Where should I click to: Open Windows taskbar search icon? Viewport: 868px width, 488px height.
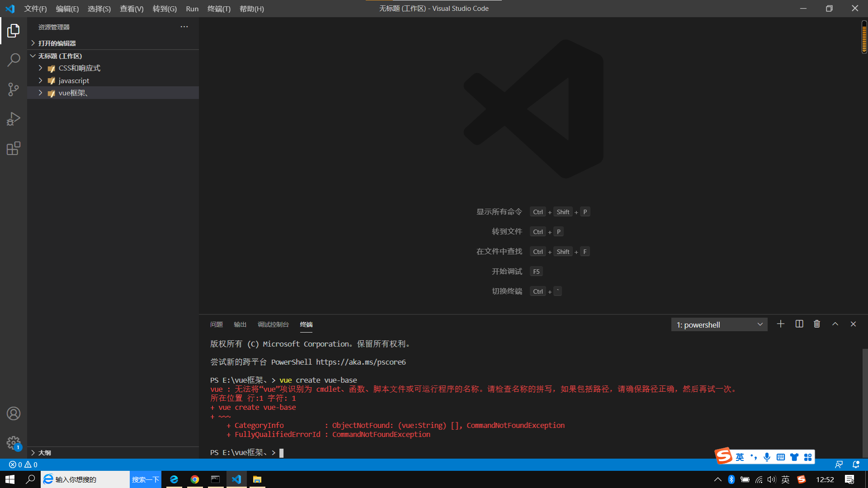click(x=30, y=479)
